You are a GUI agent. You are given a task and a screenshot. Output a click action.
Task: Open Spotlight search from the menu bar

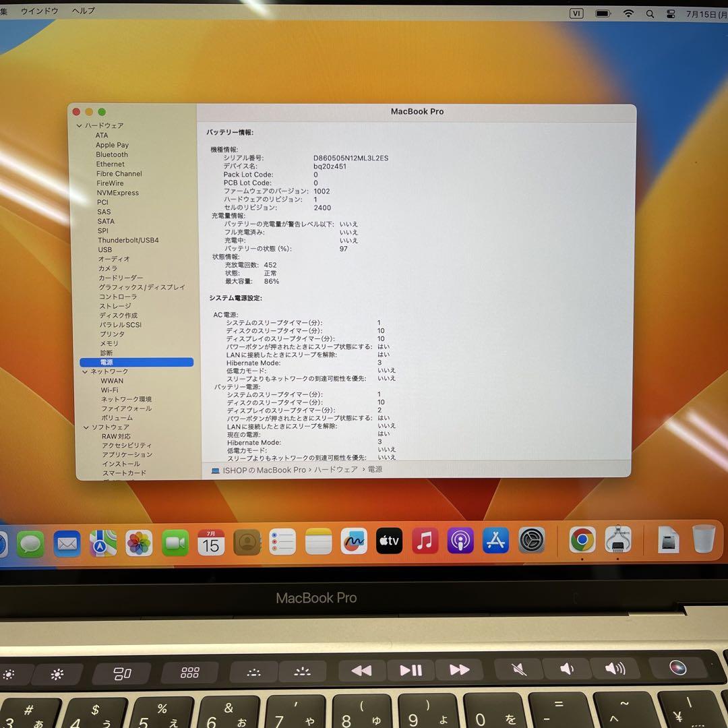pyautogui.click(x=650, y=14)
